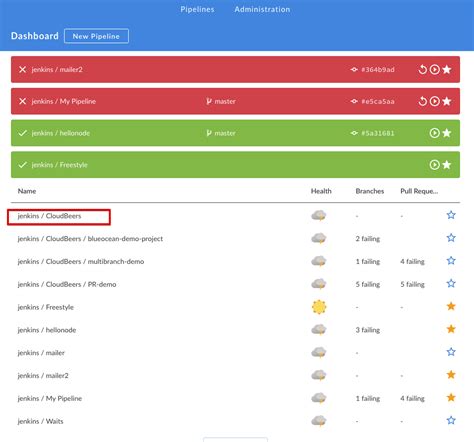Run the jenkins / hellonode favorite card
The width and height of the screenshot is (474, 442).
pyautogui.click(x=434, y=133)
